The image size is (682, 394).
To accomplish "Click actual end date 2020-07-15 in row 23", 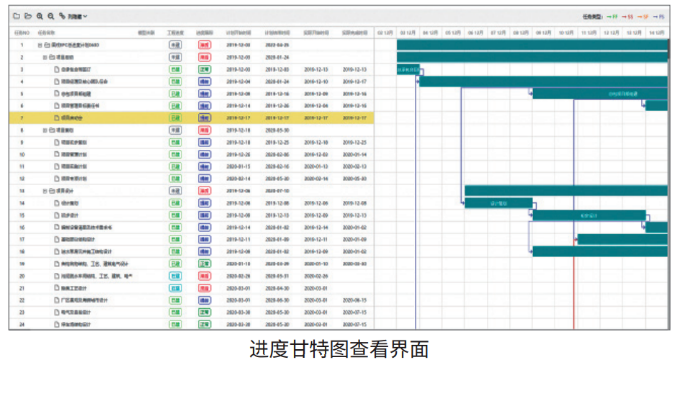I will [354, 312].
